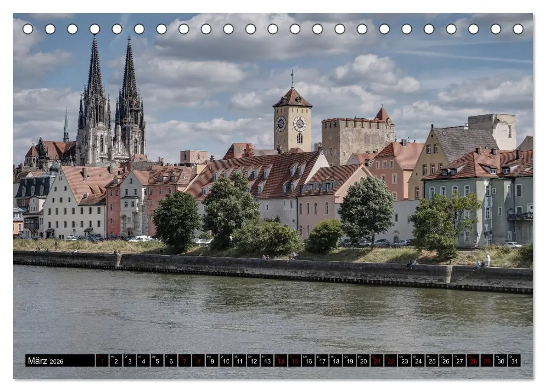
Task: Select date cell 18
Action: point(335,361)
